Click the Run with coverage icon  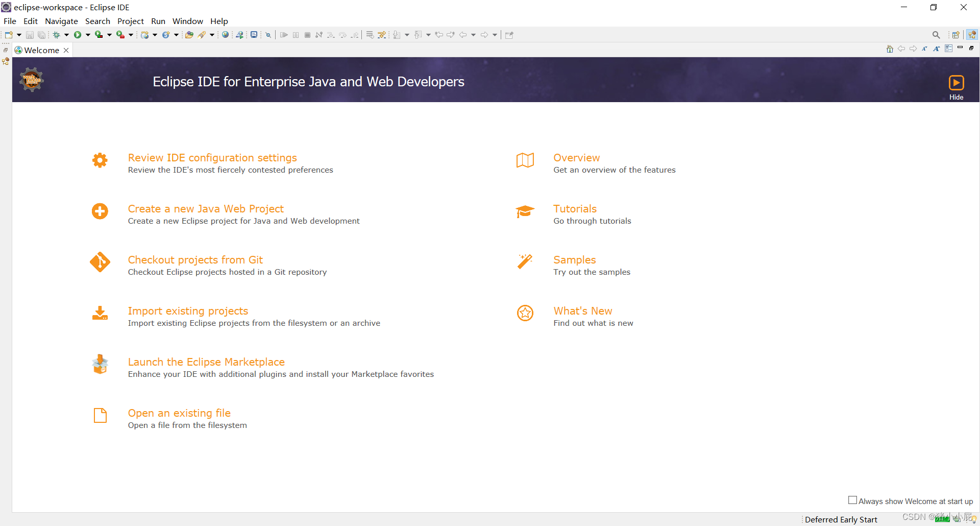pyautogui.click(x=99, y=35)
